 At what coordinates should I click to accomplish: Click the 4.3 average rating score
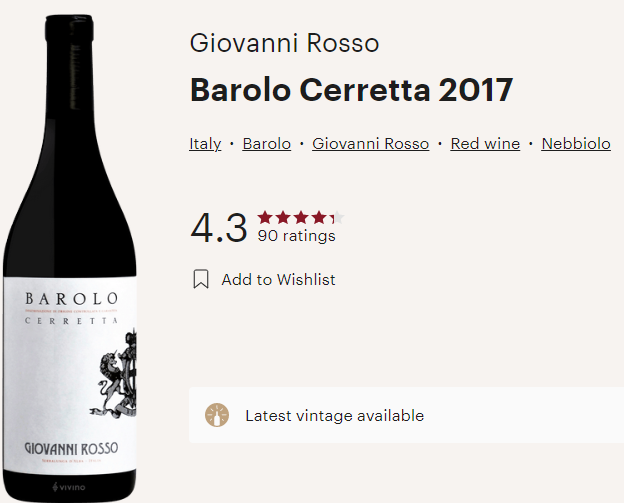pos(219,228)
